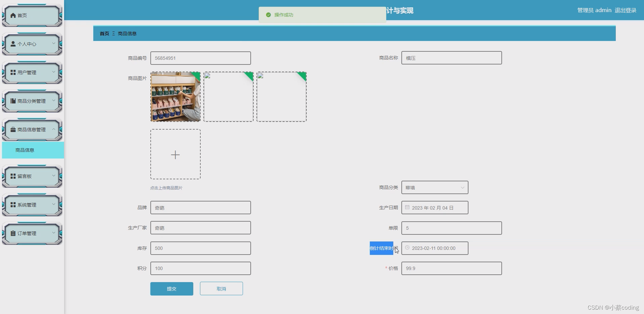
Task: Expand the 订单管理 menu chevron
Action: tap(53, 233)
